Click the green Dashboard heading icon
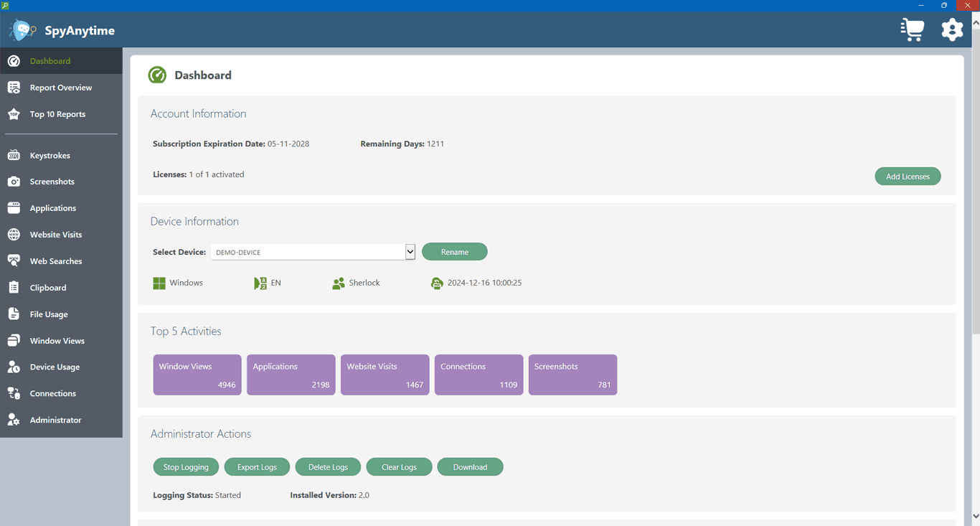 coord(157,75)
